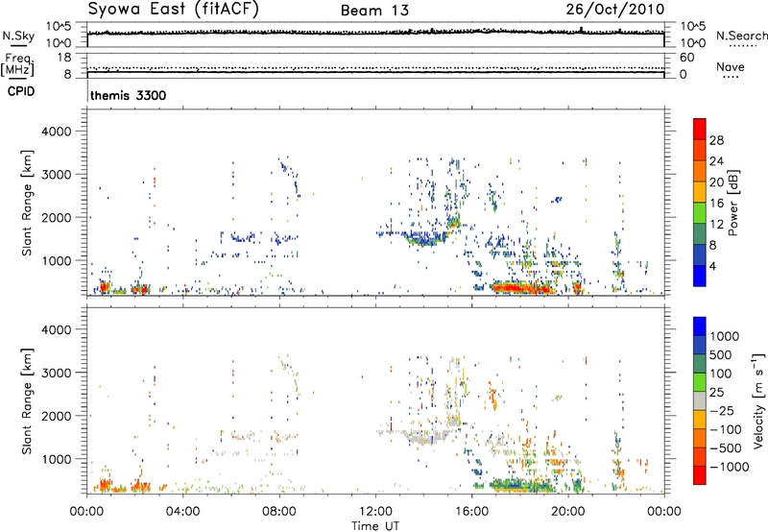Click the '04:00' time axis tick label
This screenshot has width=768, height=532.
tap(183, 512)
